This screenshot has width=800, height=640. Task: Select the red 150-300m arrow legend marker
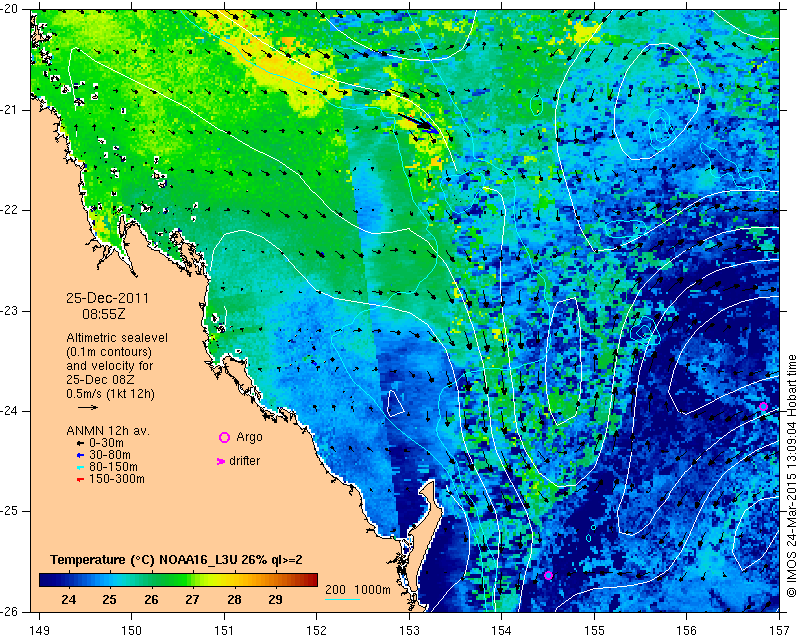click(81, 479)
